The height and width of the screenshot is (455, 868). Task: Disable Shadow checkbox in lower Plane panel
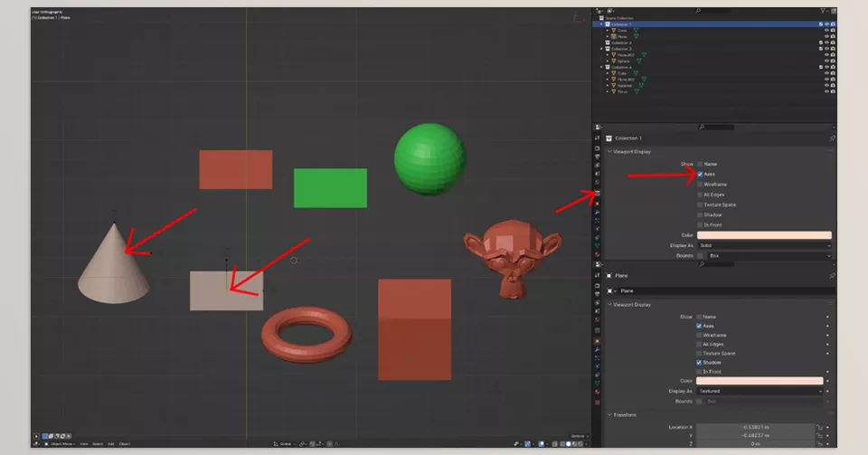pyautogui.click(x=699, y=363)
